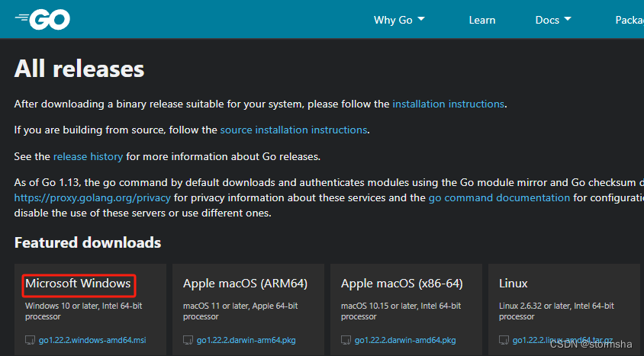Download the go1.22.2 Linux amd64 tar.gz
This screenshot has width=644, height=356.
tap(562, 340)
